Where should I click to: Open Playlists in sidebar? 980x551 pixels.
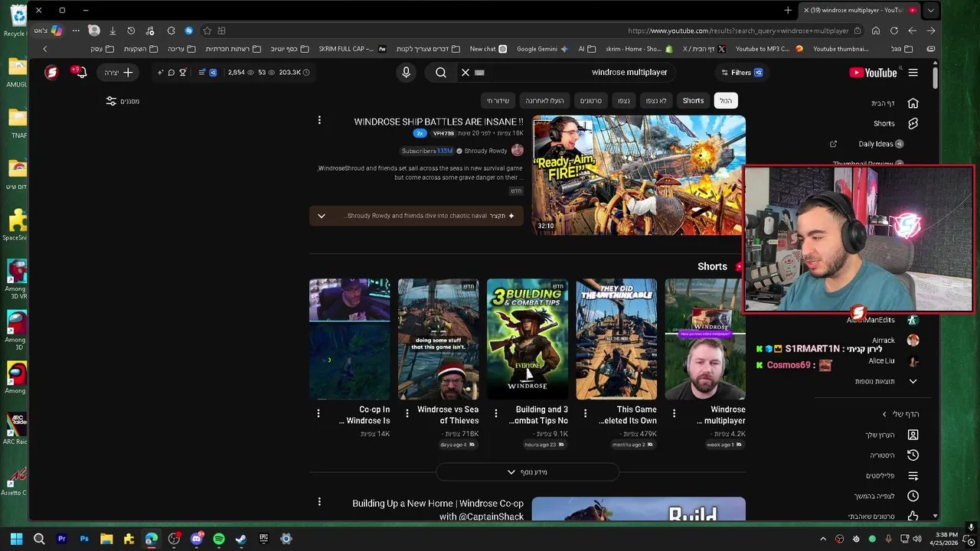point(891,476)
